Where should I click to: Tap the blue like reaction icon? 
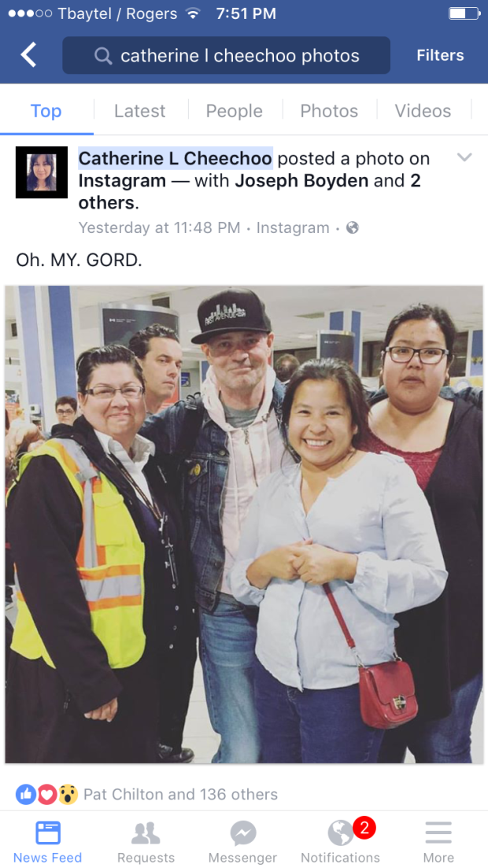pyautogui.click(x=26, y=794)
